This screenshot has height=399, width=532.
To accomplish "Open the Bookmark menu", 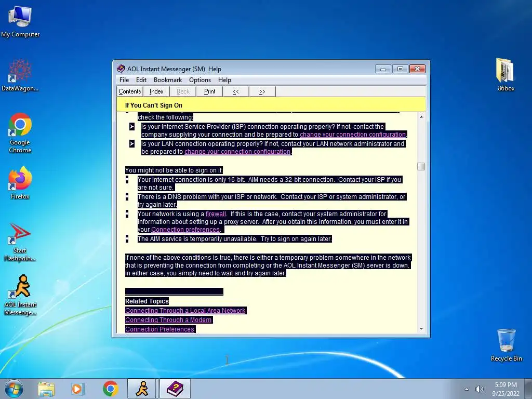I will 168,80.
